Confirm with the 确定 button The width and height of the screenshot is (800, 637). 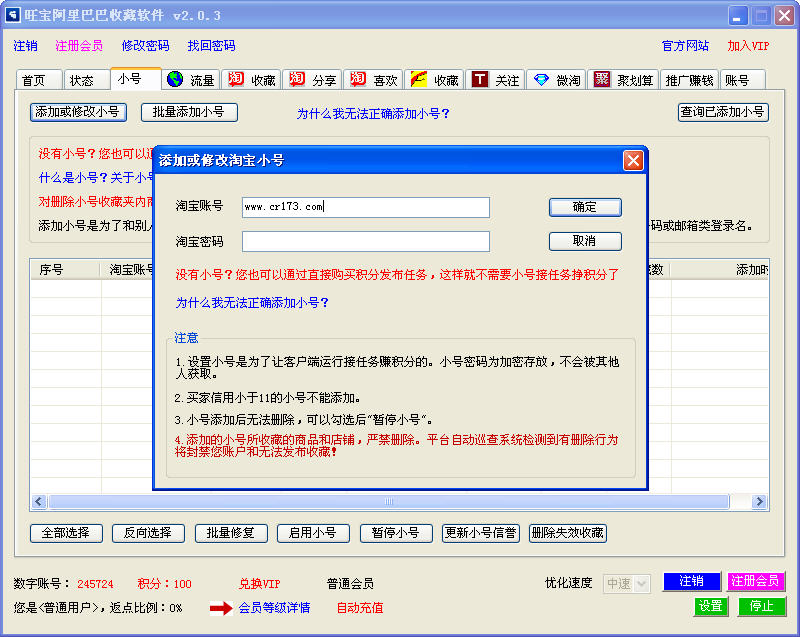585,207
